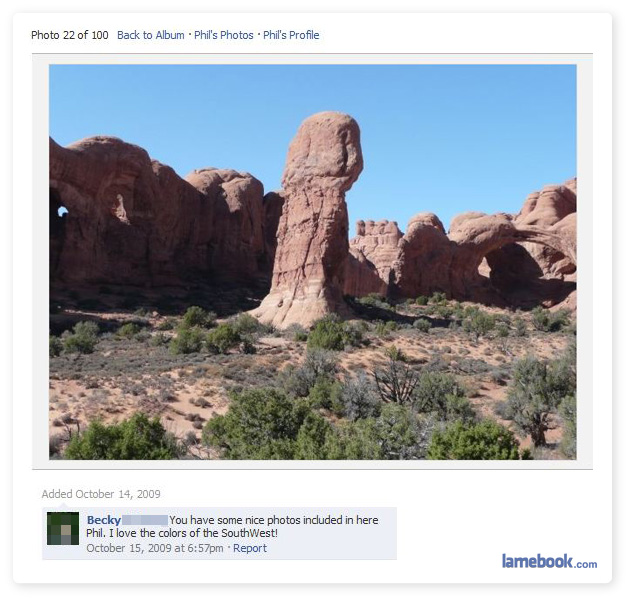Image resolution: width=630 pixels, height=601 pixels.
Task: Click the small hole in the left rock formation
Action: pyautogui.click(x=62, y=211)
